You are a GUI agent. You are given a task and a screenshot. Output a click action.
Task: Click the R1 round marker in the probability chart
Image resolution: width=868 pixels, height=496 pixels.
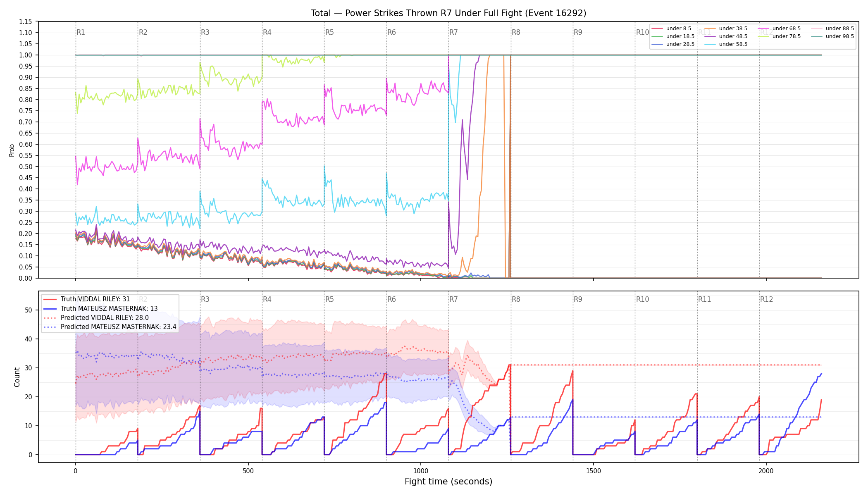pyautogui.click(x=81, y=32)
